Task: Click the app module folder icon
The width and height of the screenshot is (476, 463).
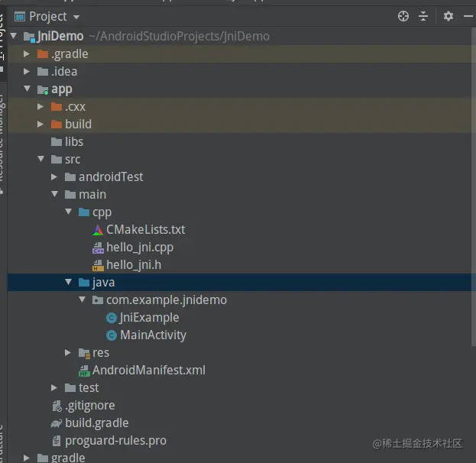Action: click(x=43, y=90)
